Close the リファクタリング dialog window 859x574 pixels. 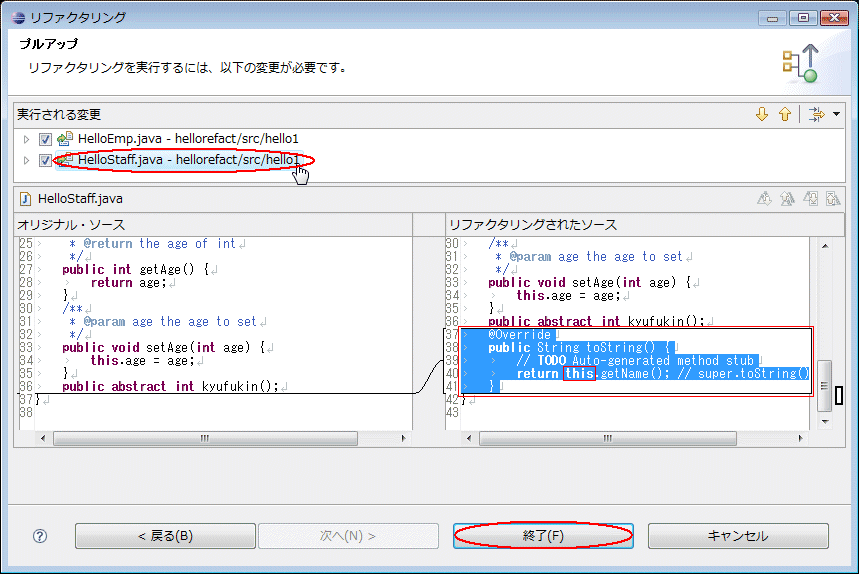(x=834, y=18)
